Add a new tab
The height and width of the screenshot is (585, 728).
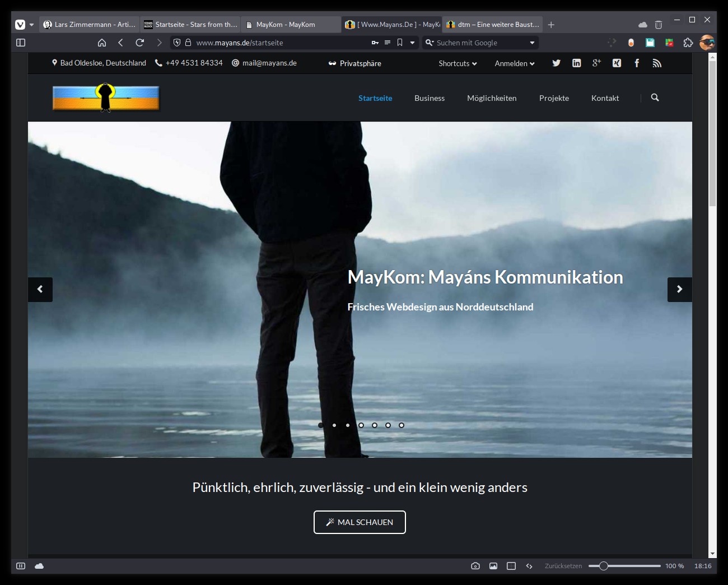coord(551,25)
